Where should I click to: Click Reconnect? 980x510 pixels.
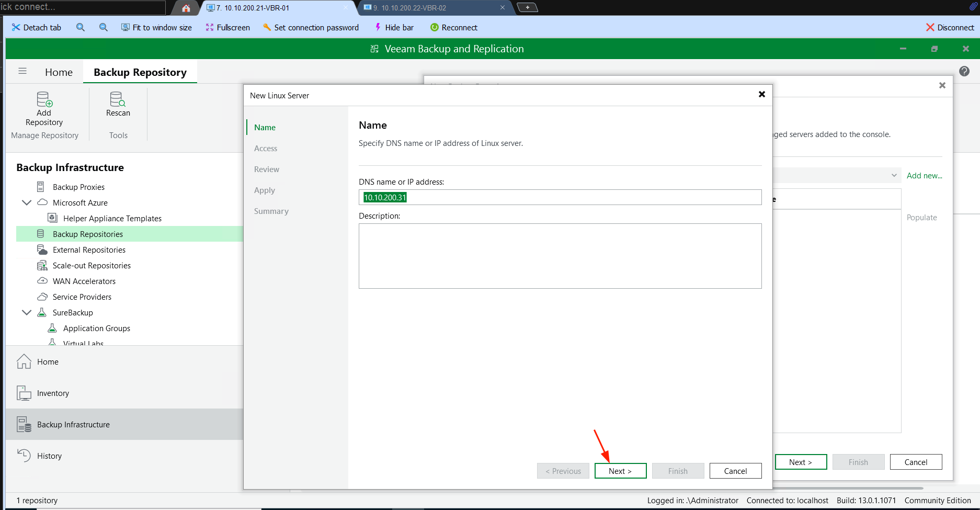click(x=454, y=27)
